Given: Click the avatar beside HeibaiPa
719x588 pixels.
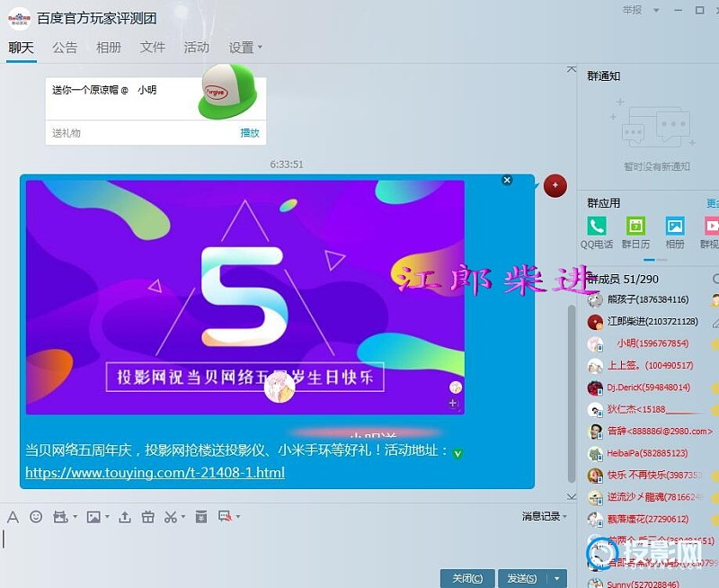Looking at the screenshot, I should [x=595, y=454].
